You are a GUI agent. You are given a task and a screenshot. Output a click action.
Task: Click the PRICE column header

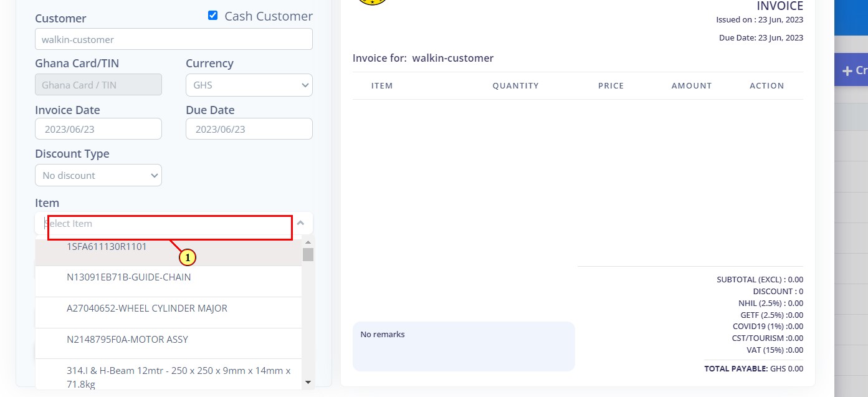click(x=611, y=86)
